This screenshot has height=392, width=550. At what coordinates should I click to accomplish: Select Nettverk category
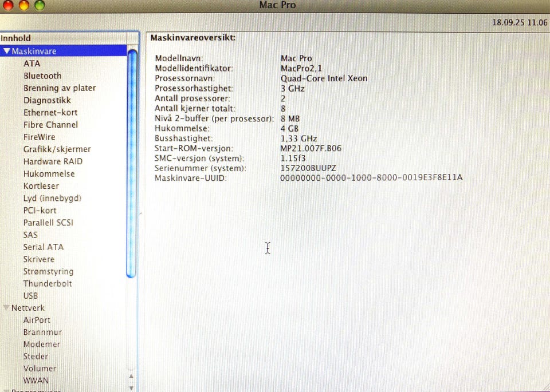point(27,308)
